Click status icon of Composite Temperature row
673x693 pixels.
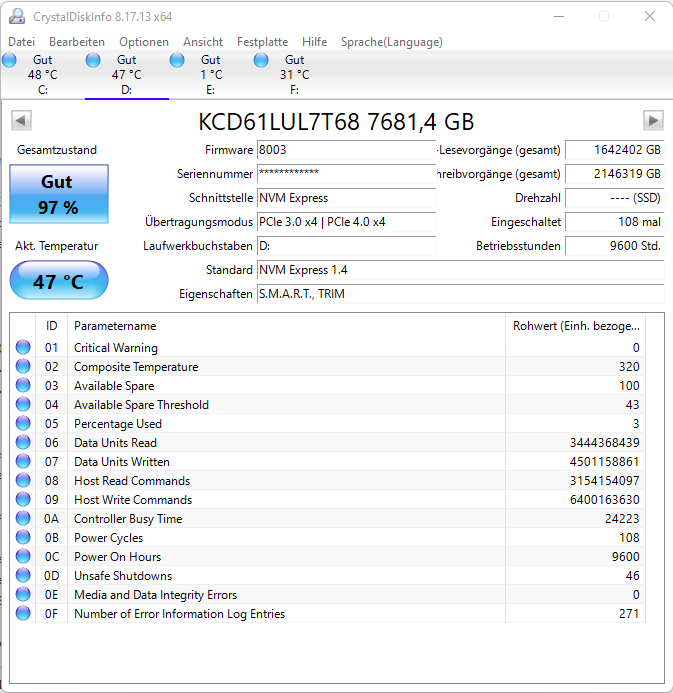[x=23, y=366]
